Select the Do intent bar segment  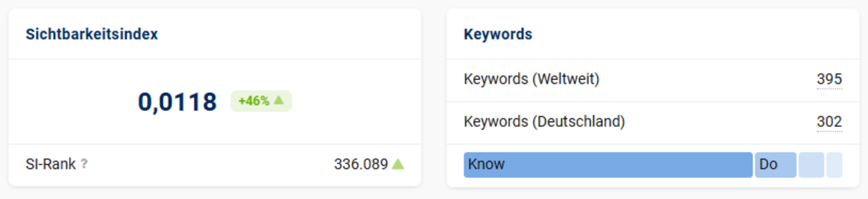click(775, 165)
